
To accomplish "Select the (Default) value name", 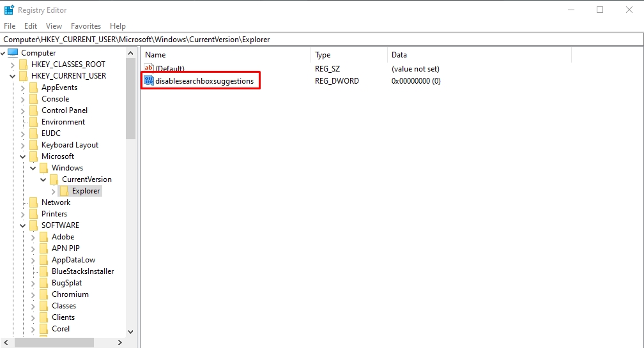I will (170, 68).
